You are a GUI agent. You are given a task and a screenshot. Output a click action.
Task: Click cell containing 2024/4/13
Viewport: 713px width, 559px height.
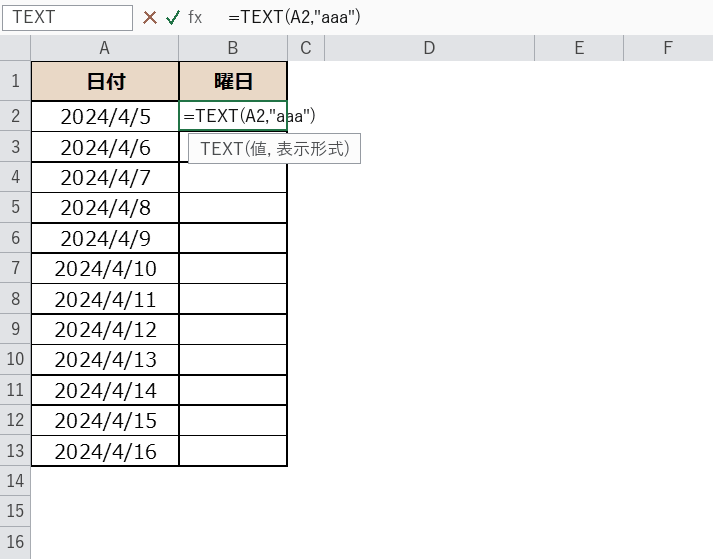[105, 360]
